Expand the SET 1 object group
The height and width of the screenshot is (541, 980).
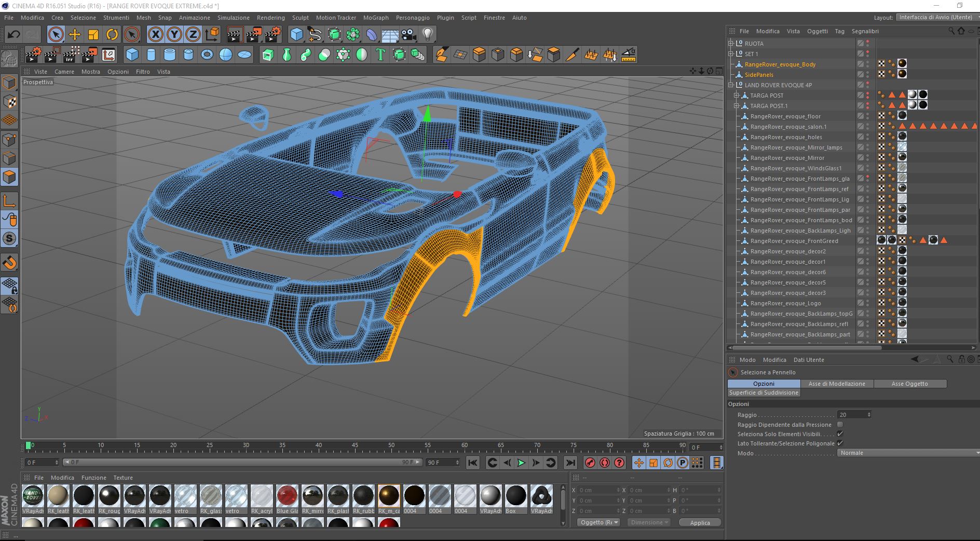[x=731, y=54]
